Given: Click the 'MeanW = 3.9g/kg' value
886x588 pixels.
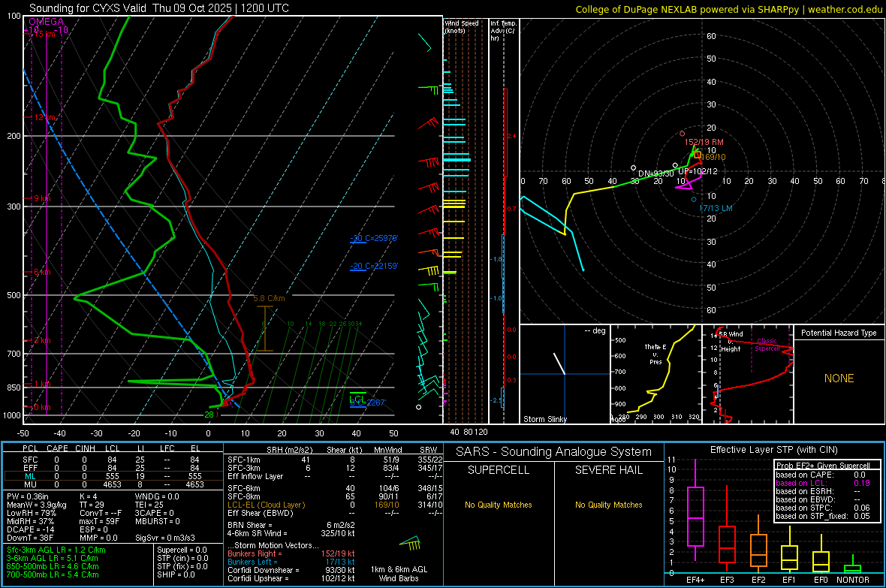Looking at the screenshot, I should (x=37, y=505).
